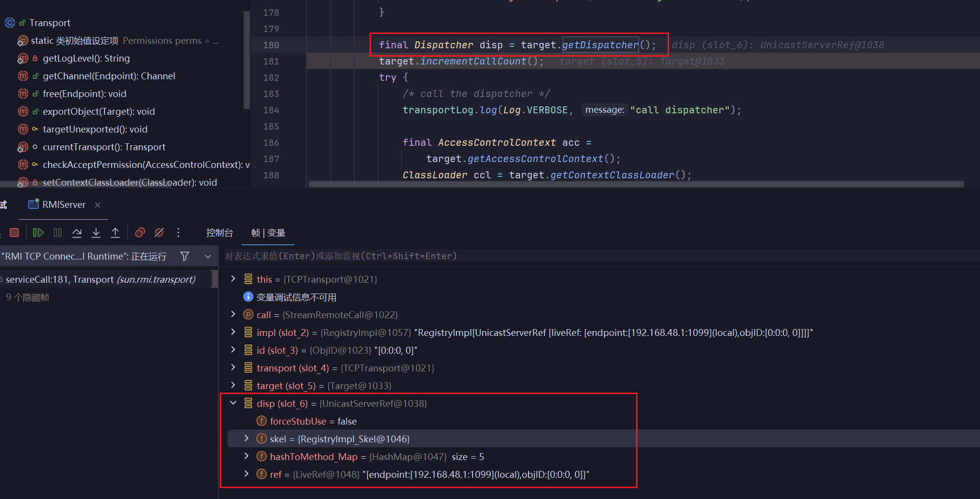980x499 pixels.
Task: Select the Transport class in structure view
Action: (50, 23)
